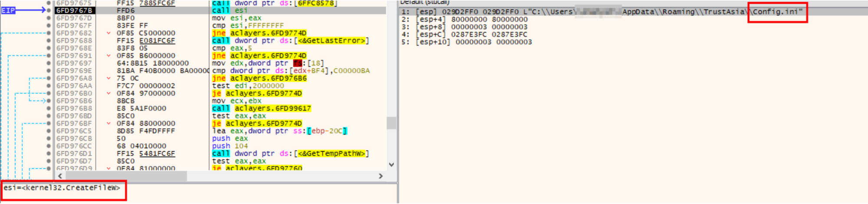
Task: Toggle breakpoint dot at address 6FD976D1
Action: tap(49, 154)
